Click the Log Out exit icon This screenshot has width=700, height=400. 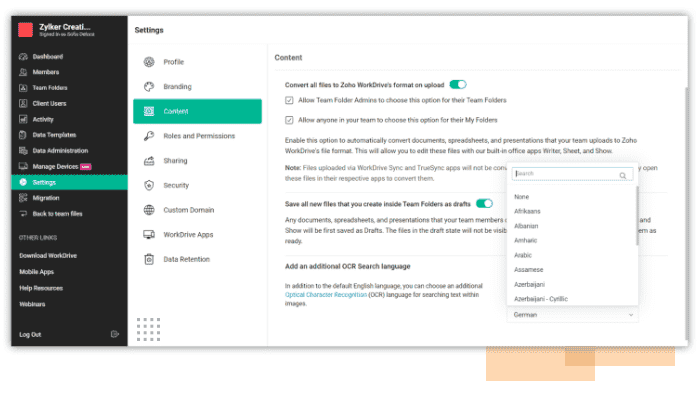[x=115, y=334]
